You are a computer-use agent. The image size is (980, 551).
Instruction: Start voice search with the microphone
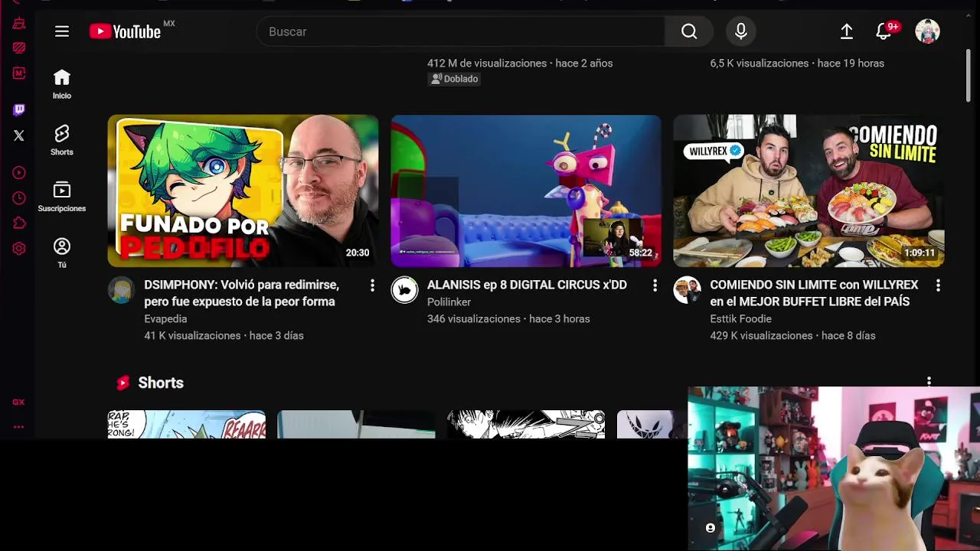740,31
